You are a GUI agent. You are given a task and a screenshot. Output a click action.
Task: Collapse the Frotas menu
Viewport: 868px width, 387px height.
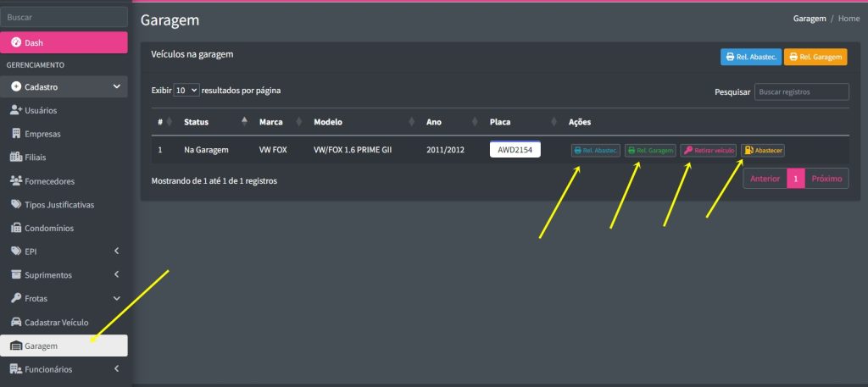(x=116, y=298)
